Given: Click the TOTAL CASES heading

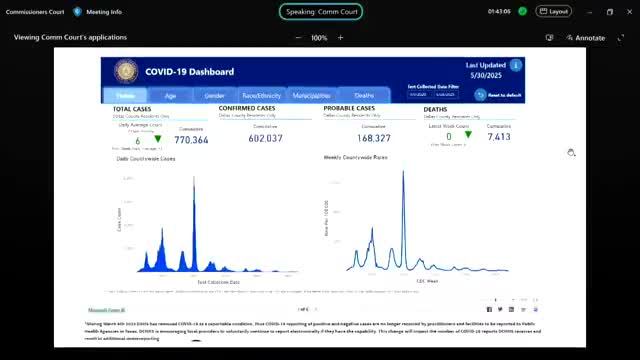Looking at the screenshot, I should [132, 109].
